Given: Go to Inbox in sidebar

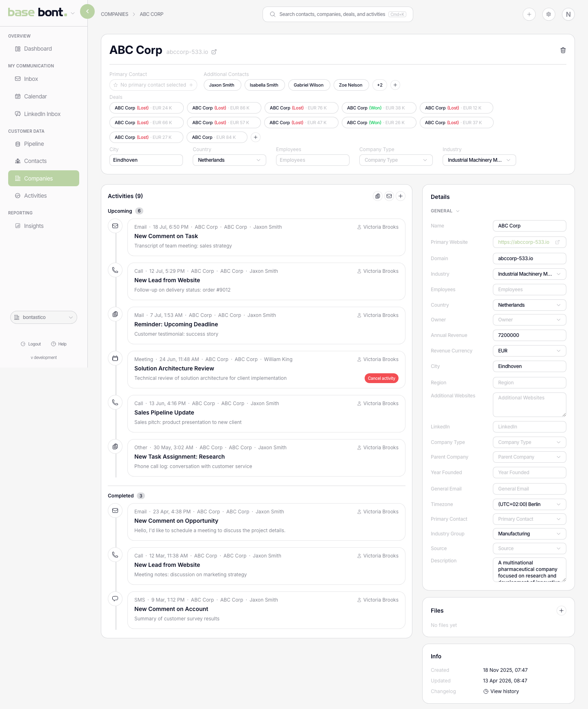Looking at the screenshot, I should point(44,79).
